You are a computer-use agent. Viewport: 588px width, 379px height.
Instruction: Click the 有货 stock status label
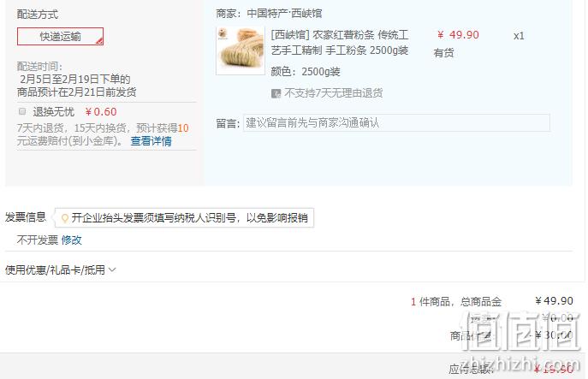443,52
